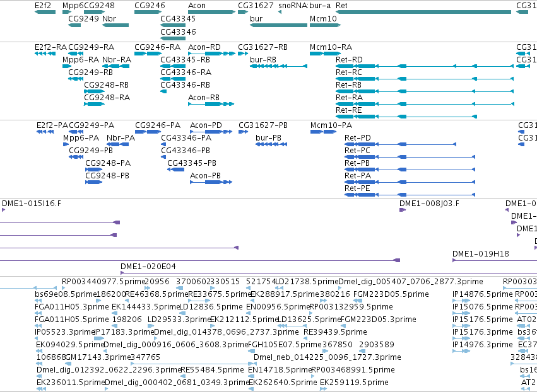Select the Ret gene name
Screen dimensions: 537x392
pyautogui.click(x=341, y=6)
